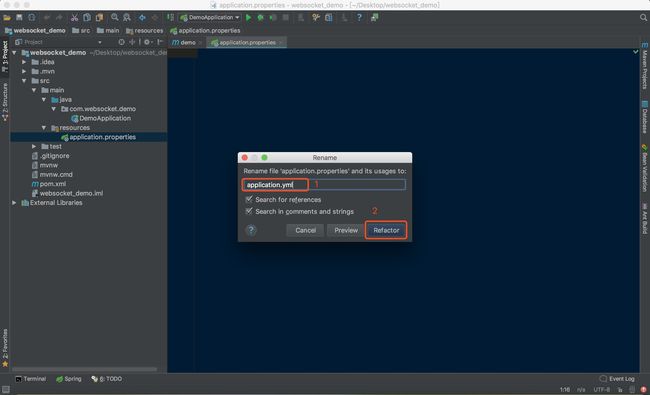This screenshot has height=395, width=650.
Task: Click the search everywhere magnifier icon
Action: click(x=643, y=18)
